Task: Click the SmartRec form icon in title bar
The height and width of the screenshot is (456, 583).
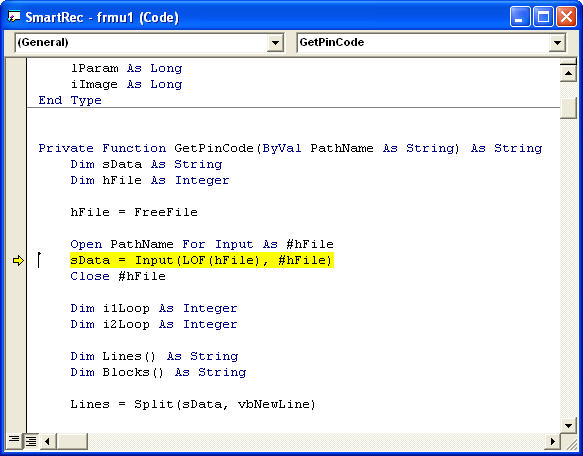Action: tap(14, 17)
